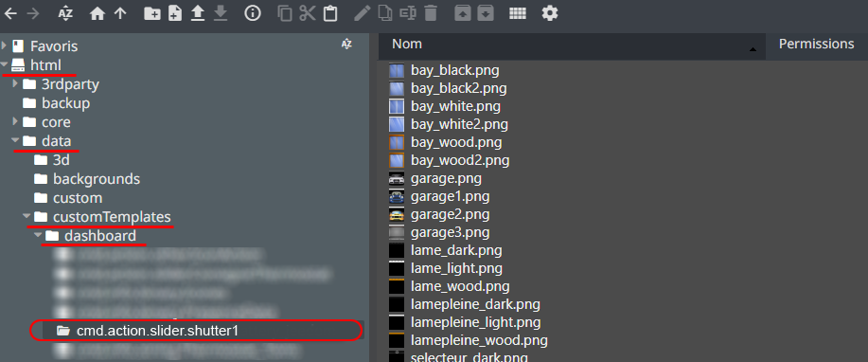
Task: Select file lamepleine_dark.png
Action: tap(475, 304)
